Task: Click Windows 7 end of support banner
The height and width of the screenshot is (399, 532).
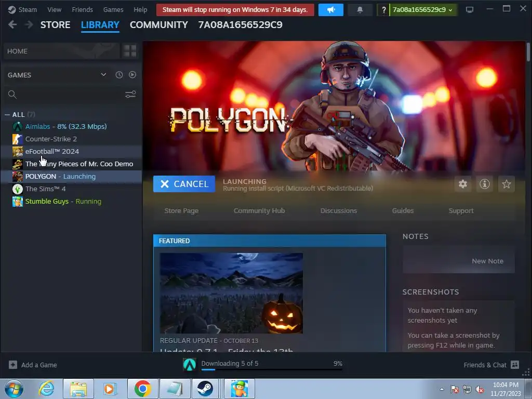Action: [235, 10]
